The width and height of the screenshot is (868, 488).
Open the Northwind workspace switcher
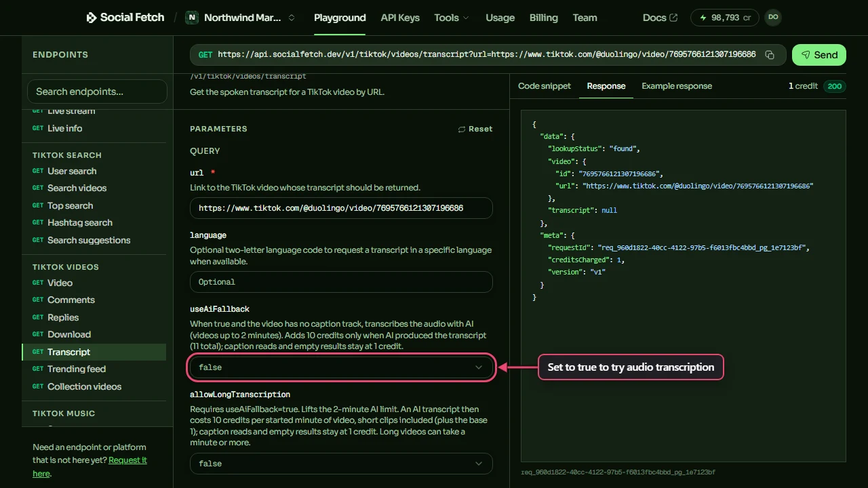(241, 18)
